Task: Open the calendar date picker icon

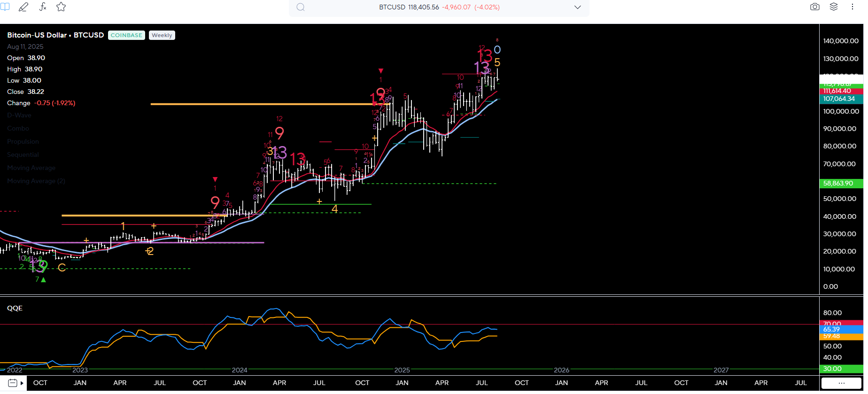Action: tap(13, 383)
